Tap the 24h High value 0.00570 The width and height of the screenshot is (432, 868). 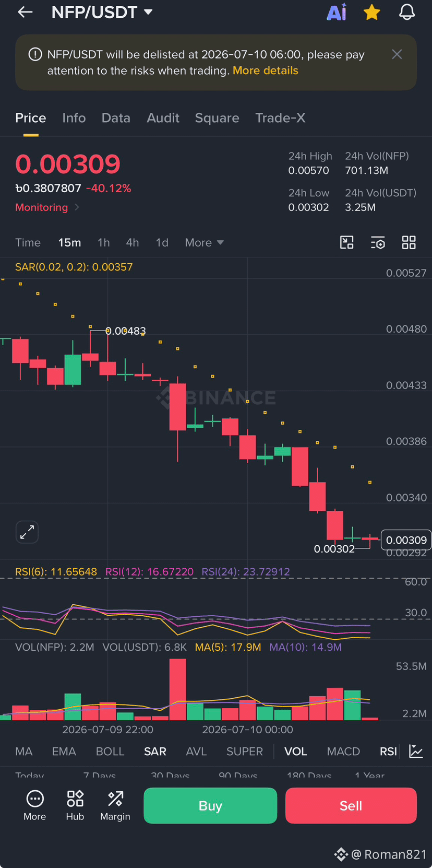tap(309, 171)
